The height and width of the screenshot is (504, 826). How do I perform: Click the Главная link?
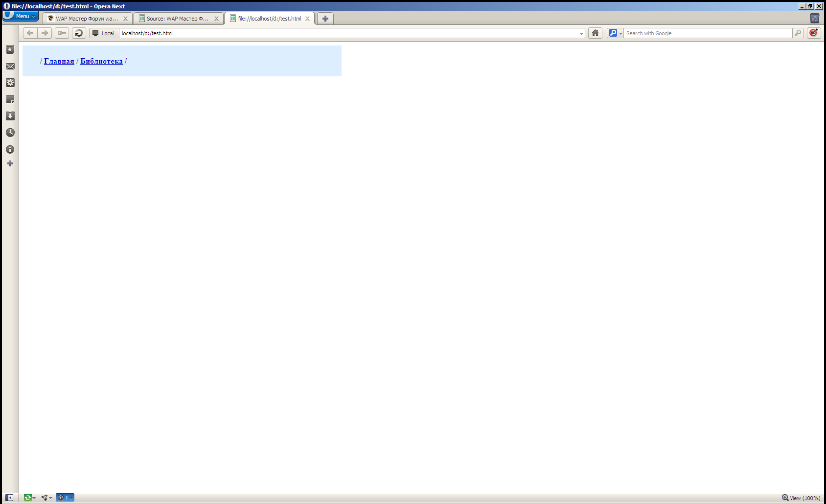(59, 61)
